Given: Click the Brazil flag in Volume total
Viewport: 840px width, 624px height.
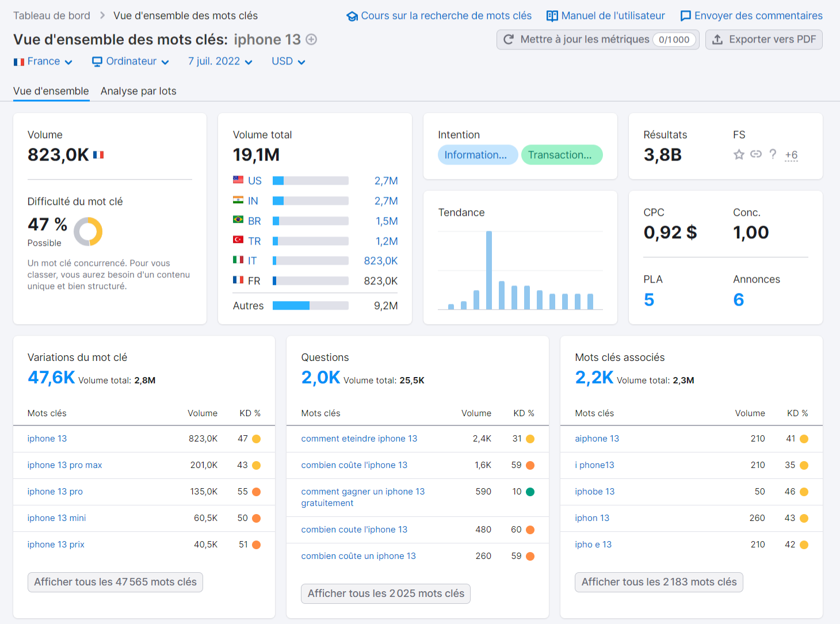Looking at the screenshot, I should click(x=238, y=219).
